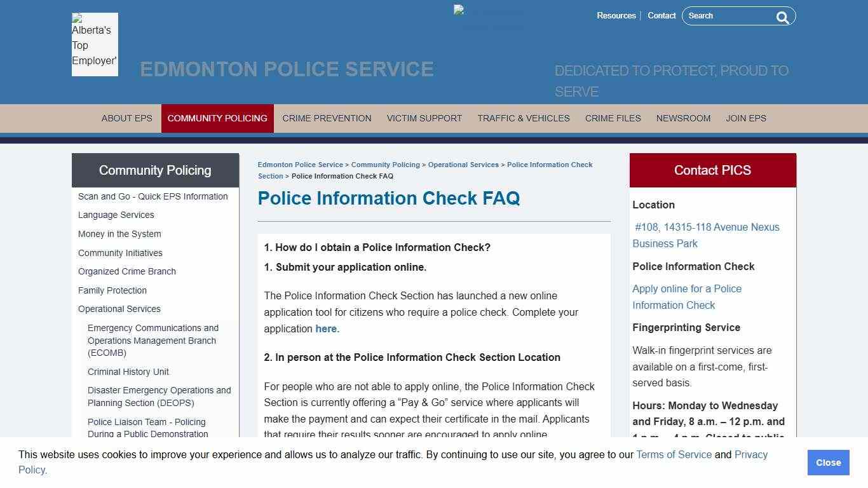Image resolution: width=868 pixels, height=488 pixels.
Task: Open the Contact page
Action: click(661, 15)
